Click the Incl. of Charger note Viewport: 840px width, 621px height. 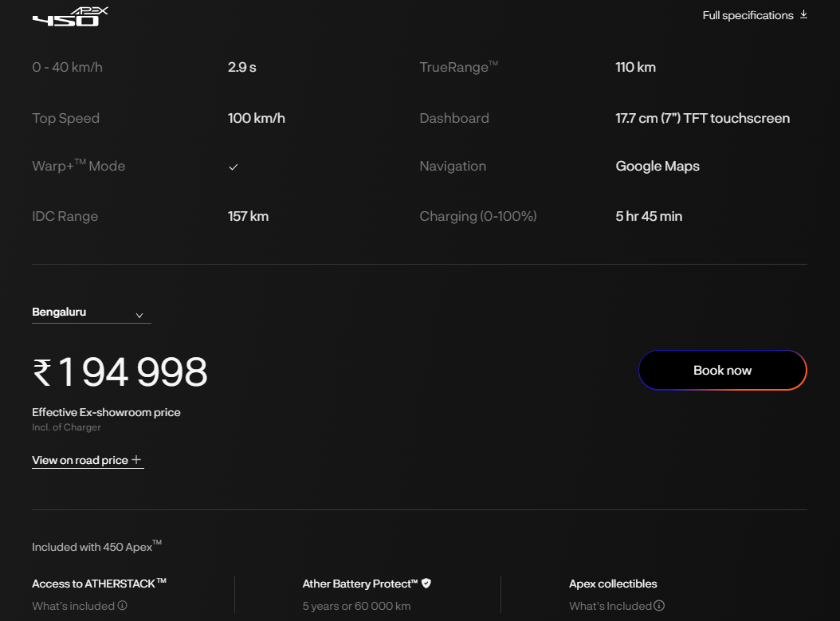(66, 427)
